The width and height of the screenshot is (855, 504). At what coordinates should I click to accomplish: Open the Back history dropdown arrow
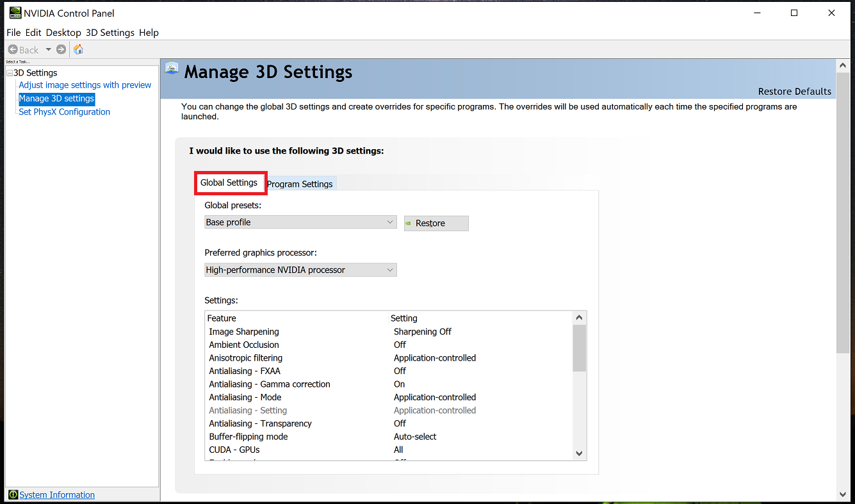(48, 49)
